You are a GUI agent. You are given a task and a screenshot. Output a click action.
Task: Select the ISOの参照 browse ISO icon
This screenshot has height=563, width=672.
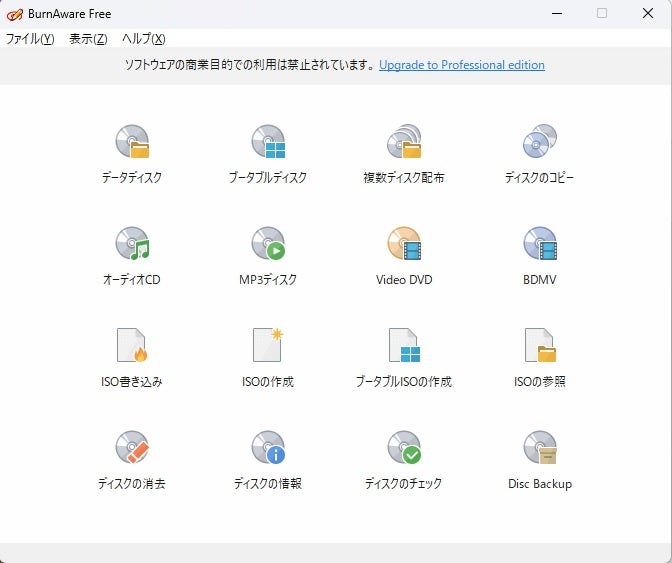point(539,347)
